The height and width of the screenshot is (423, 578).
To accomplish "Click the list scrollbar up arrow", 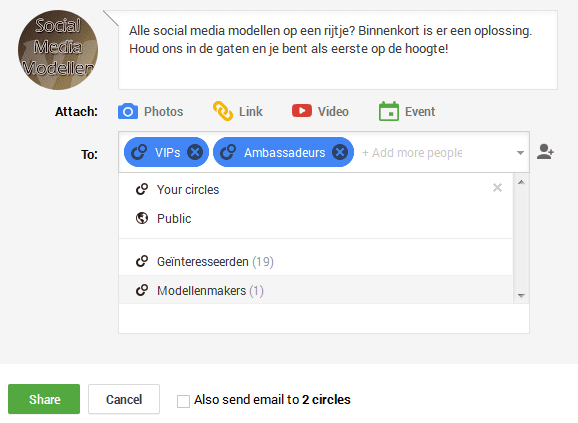I will 521,182.
